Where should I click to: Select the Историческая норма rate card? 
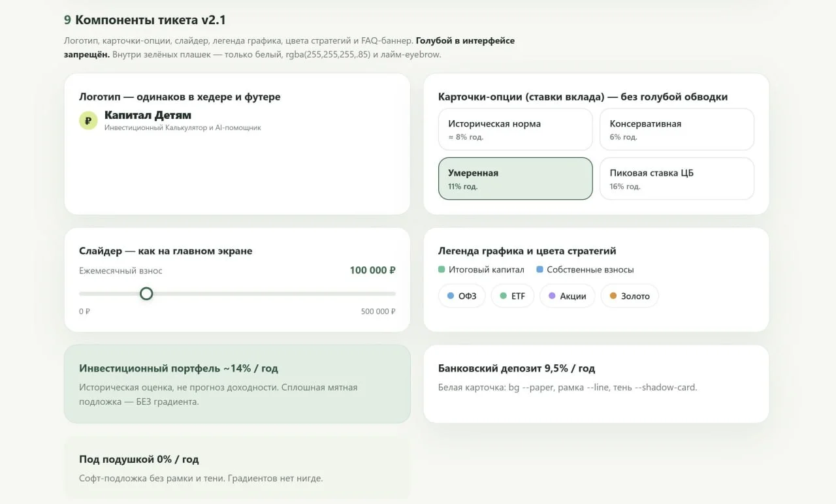click(x=515, y=129)
